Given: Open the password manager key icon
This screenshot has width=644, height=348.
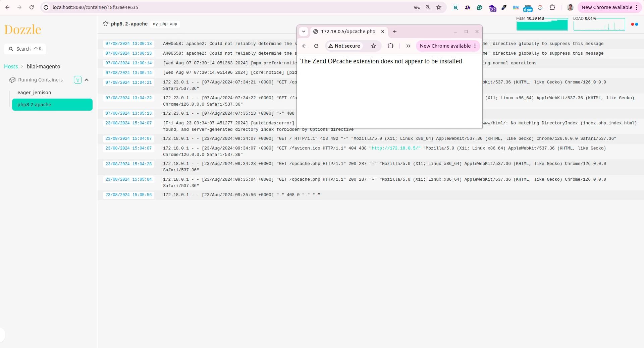Looking at the screenshot, I should (x=417, y=7).
